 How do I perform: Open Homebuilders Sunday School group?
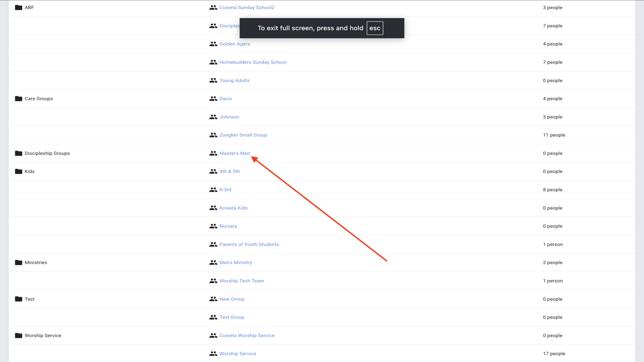point(253,62)
